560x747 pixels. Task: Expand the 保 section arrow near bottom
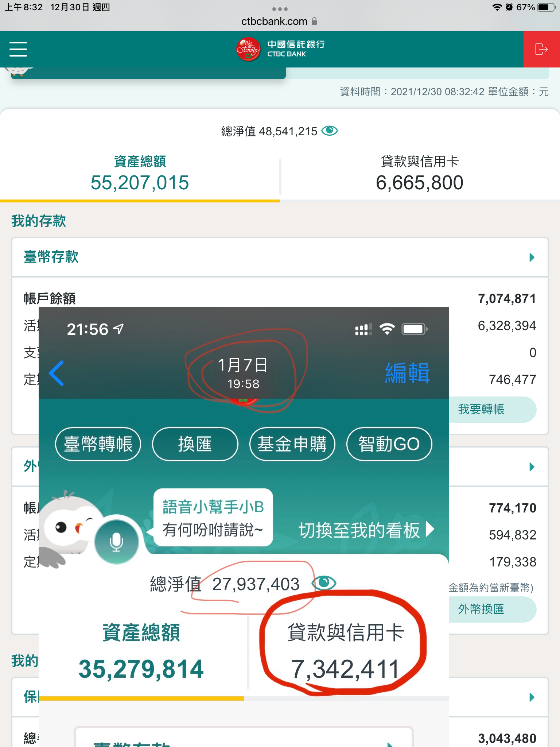[532, 697]
